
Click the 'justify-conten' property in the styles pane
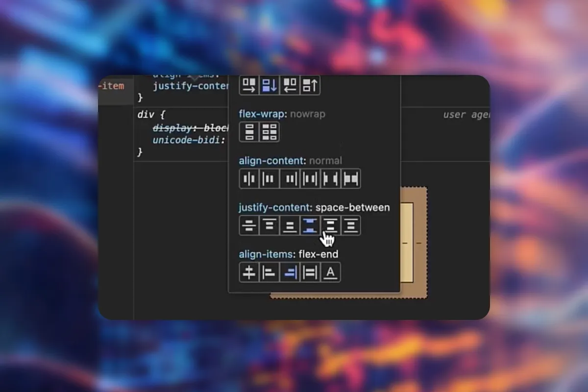[x=191, y=86]
